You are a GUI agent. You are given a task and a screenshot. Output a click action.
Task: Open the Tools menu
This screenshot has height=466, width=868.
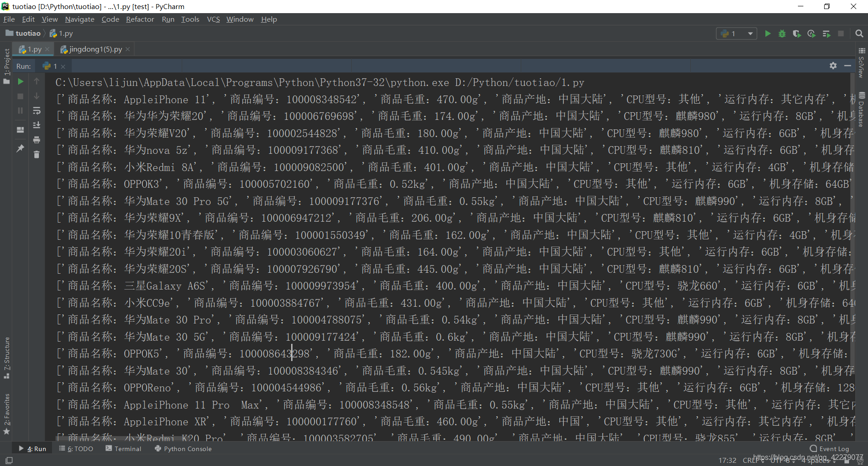pos(190,19)
